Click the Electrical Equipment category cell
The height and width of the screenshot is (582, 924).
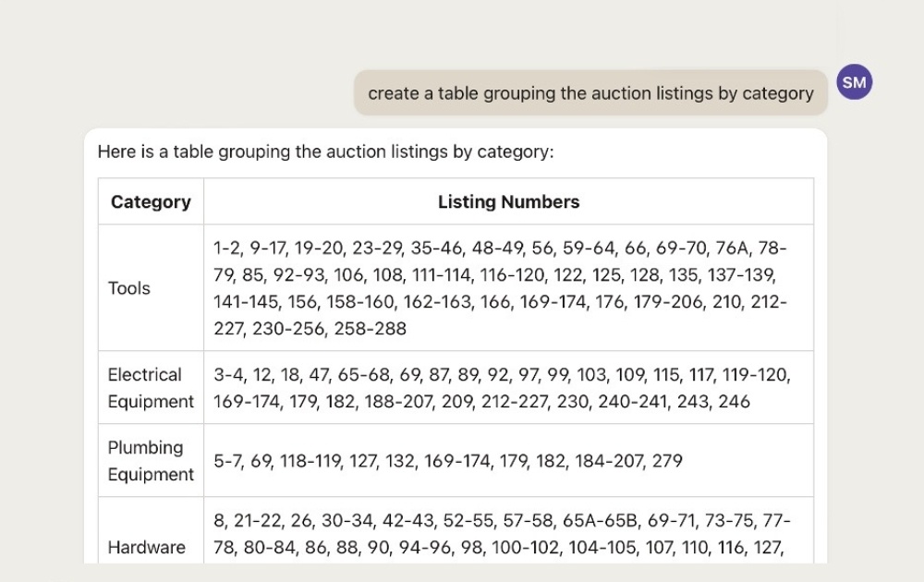(151, 388)
